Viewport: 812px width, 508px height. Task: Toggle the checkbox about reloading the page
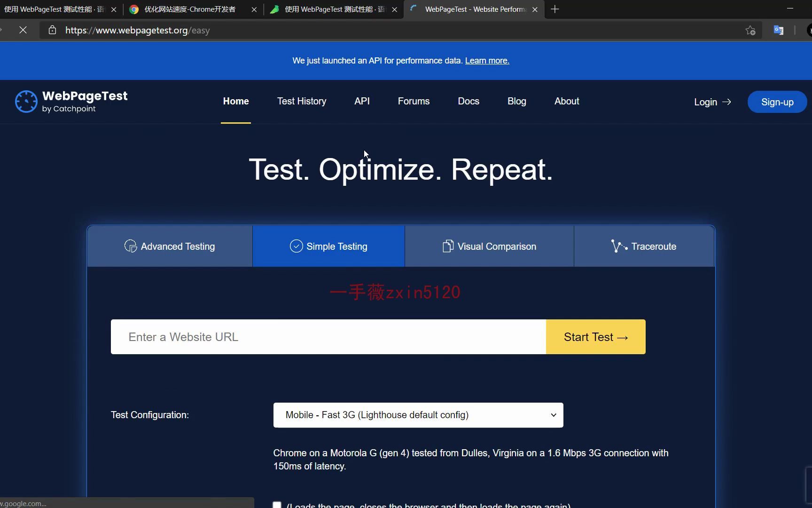277,505
